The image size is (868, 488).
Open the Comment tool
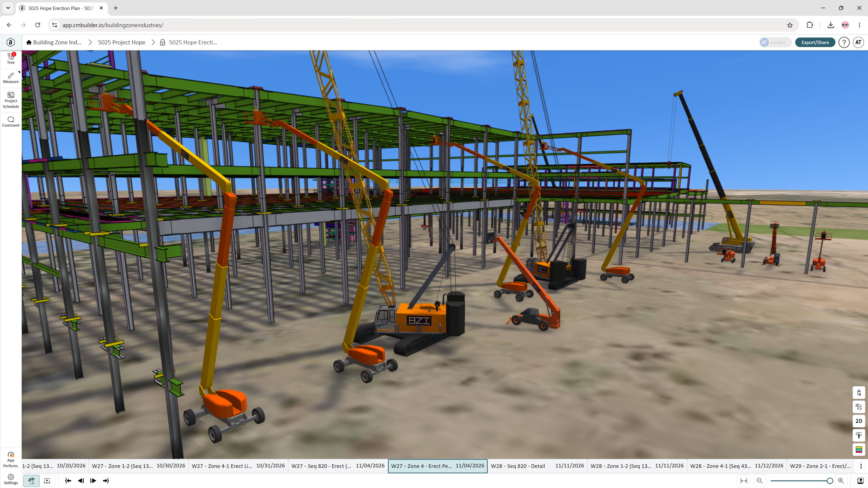coord(11,122)
